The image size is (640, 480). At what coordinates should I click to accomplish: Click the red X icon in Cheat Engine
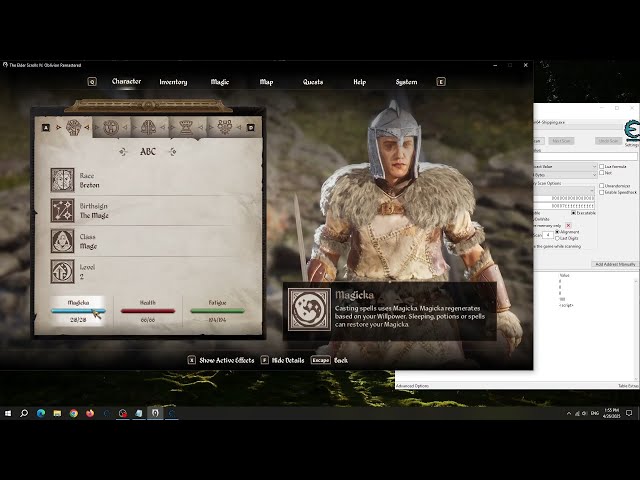click(x=568, y=225)
